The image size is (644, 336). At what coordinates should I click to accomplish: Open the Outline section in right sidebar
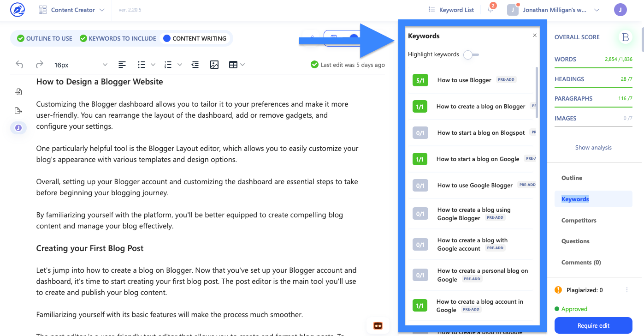pos(572,178)
